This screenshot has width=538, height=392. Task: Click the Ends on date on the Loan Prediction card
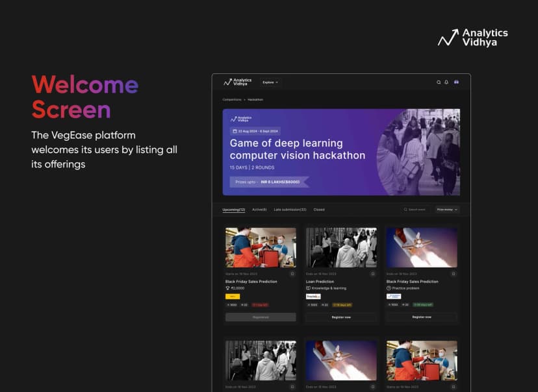pyautogui.click(x=321, y=274)
